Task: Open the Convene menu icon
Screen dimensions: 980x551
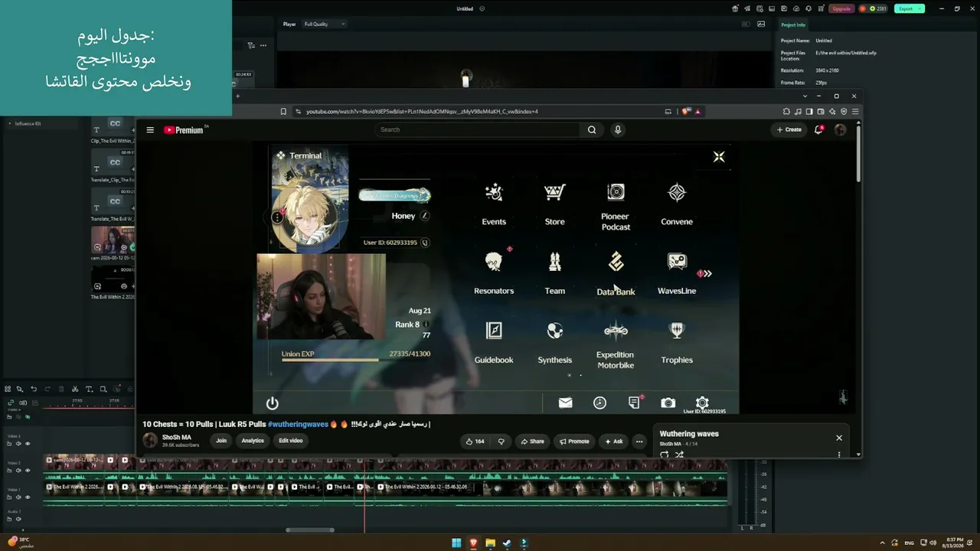Action: (677, 193)
